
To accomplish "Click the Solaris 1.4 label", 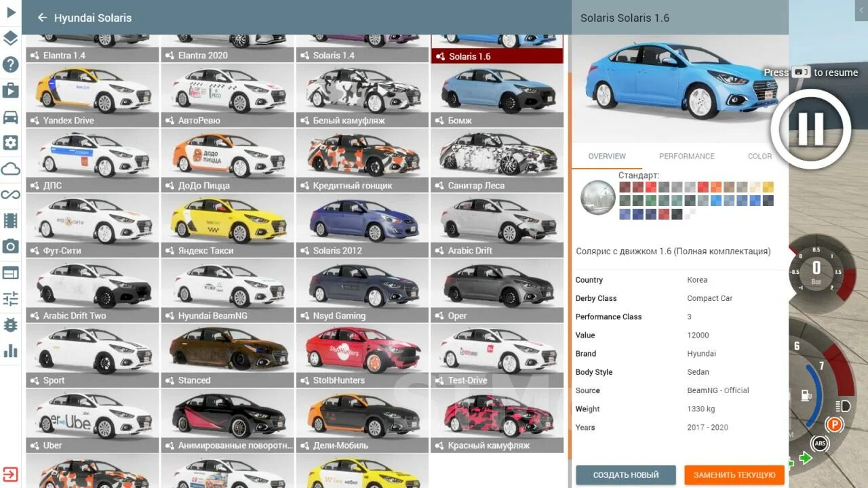I will [334, 56].
